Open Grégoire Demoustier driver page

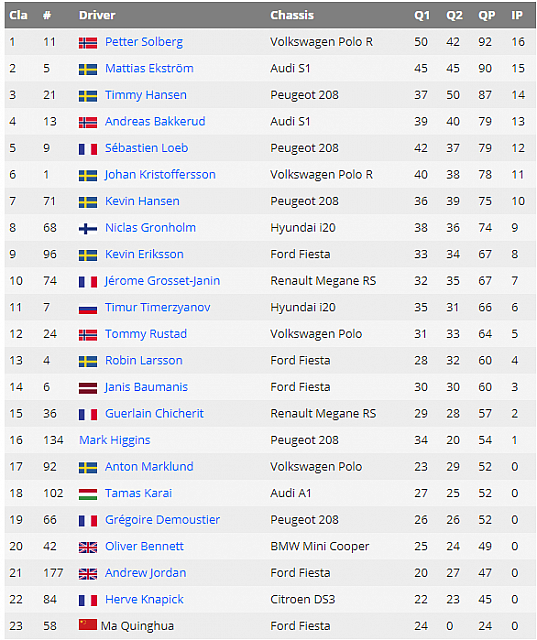(162, 520)
